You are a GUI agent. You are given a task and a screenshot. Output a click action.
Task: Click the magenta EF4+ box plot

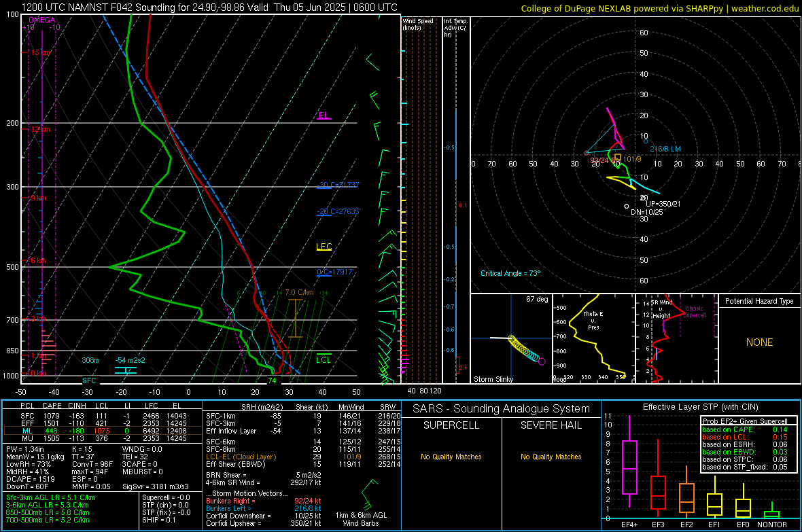[629, 461]
